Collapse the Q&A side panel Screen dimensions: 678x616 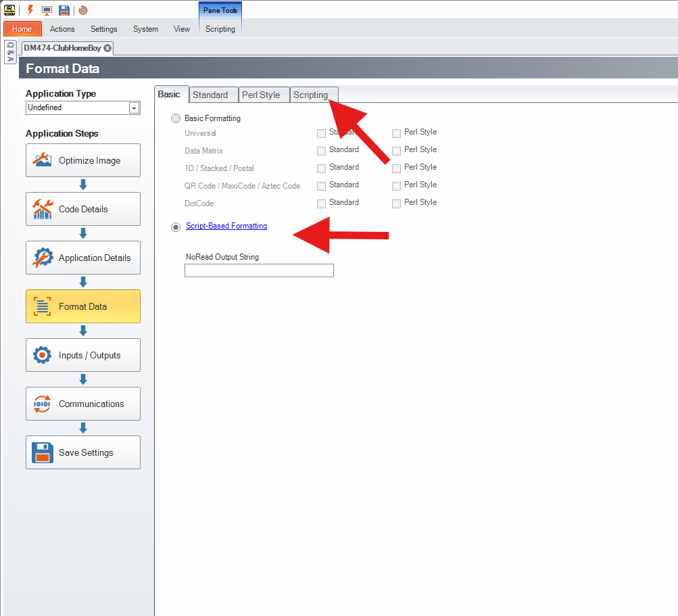click(x=9, y=52)
